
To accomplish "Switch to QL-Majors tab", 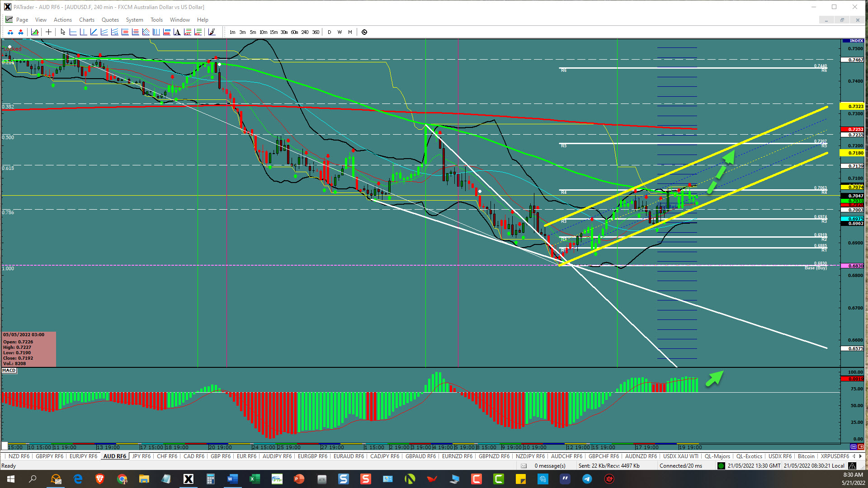I will point(717,456).
